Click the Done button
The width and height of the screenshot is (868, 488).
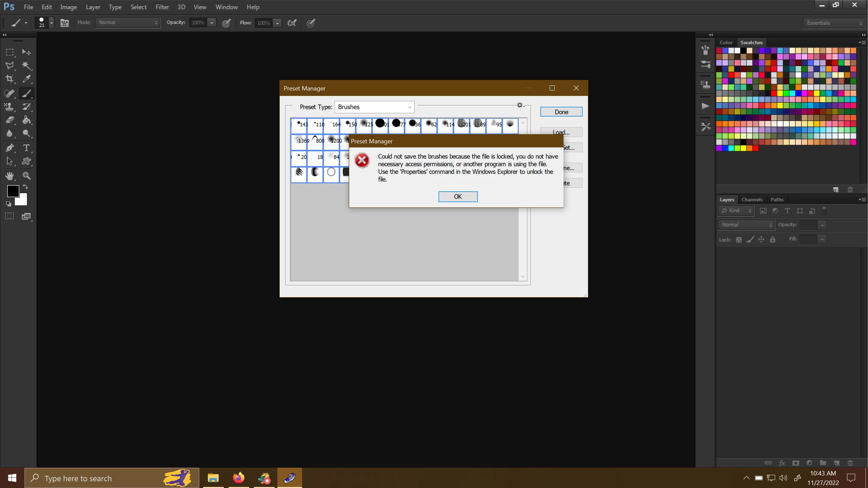pyautogui.click(x=561, y=112)
